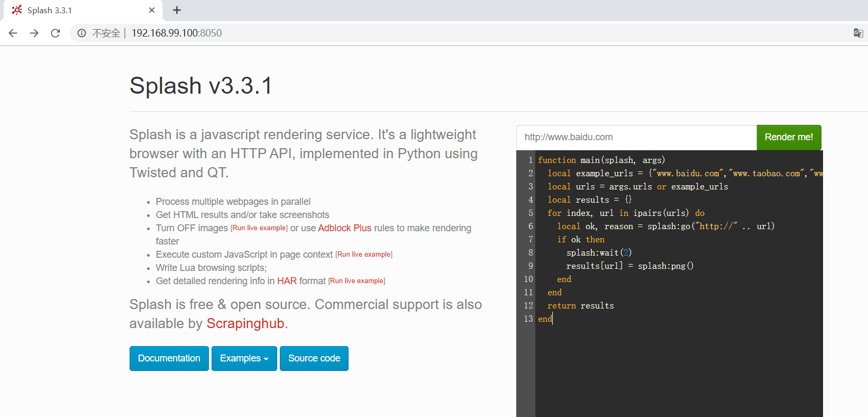The image size is (868, 417).
Task: Open the Adblock Plus link
Action: click(x=345, y=228)
